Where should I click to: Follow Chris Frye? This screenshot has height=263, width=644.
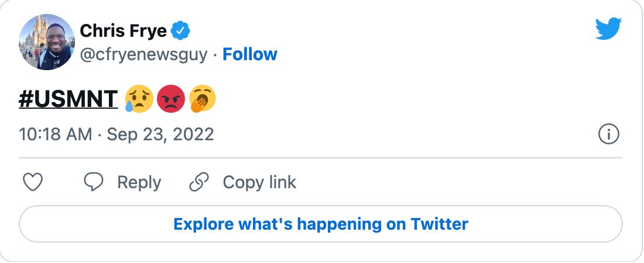click(x=250, y=54)
